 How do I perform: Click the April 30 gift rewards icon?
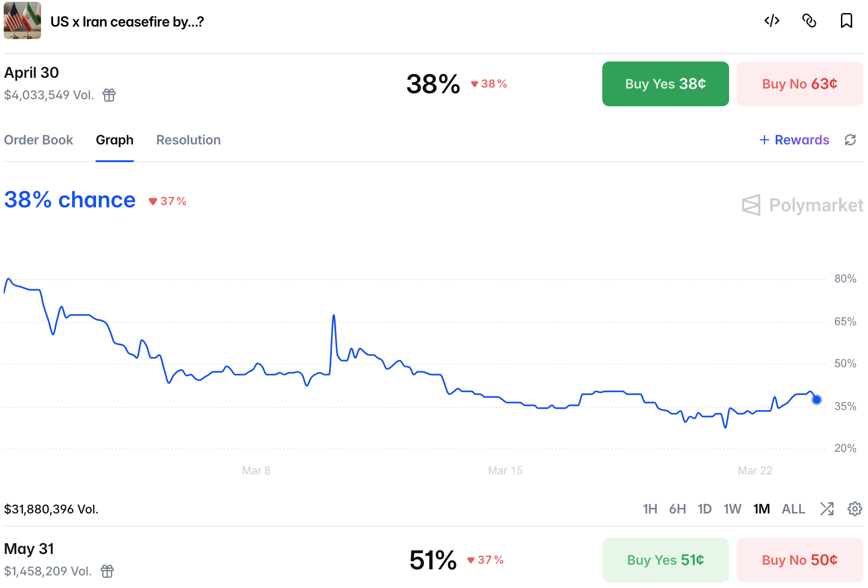coord(109,95)
